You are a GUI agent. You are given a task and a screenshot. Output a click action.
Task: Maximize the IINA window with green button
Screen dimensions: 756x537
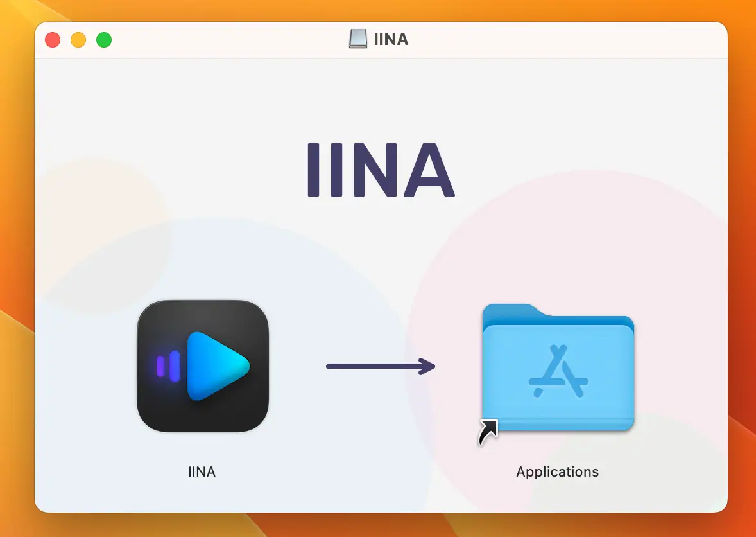coord(104,40)
